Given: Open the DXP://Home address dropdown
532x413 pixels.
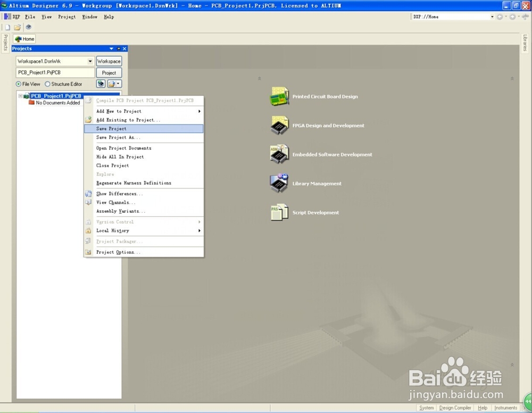Looking at the screenshot, I should click(x=492, y=16).
